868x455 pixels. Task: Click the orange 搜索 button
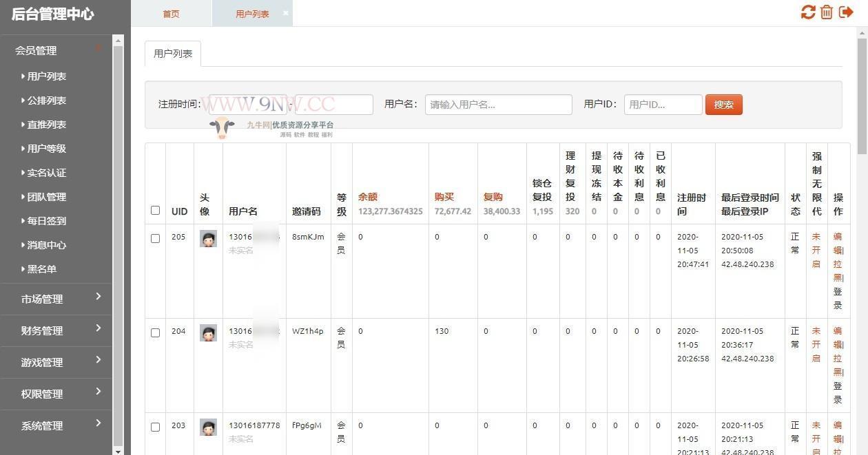click(723, 105)
